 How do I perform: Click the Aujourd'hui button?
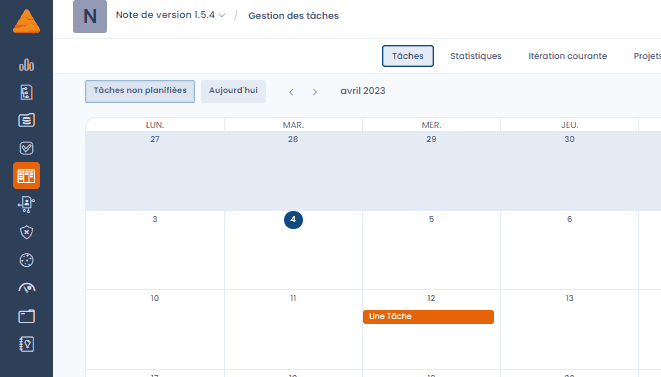click(x=233, y=91)
